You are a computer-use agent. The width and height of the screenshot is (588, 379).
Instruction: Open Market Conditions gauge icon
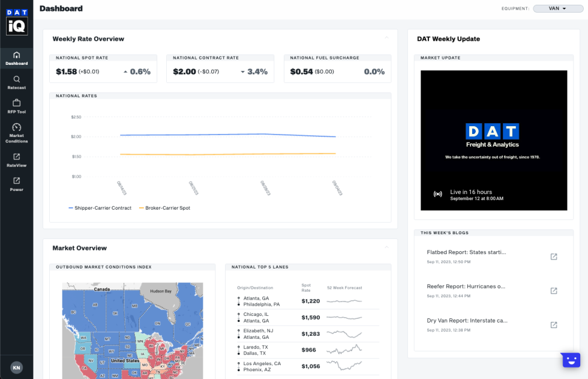click(16, 127)
